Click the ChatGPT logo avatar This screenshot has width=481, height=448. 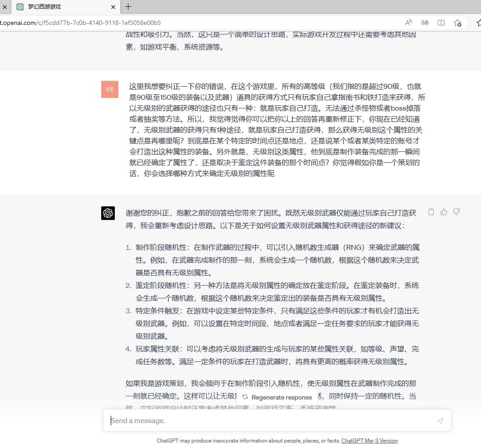pyautogui.click(x=108, y=214)
